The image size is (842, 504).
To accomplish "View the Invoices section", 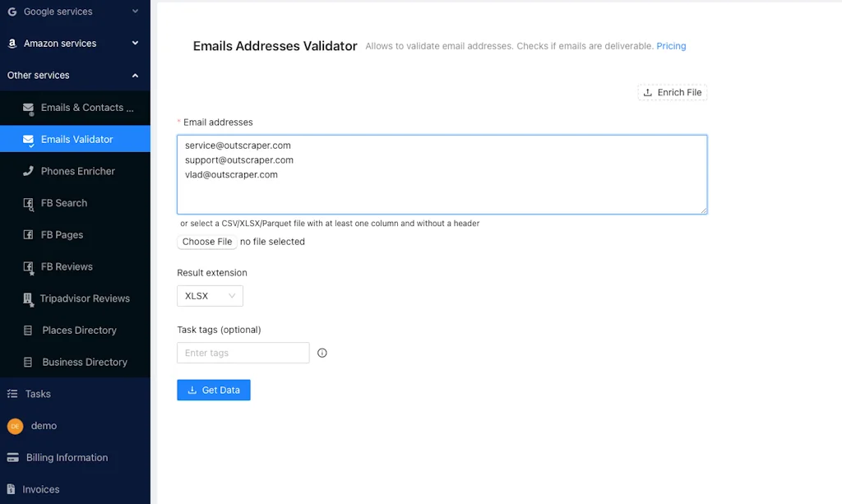I will tap(39, 489).
